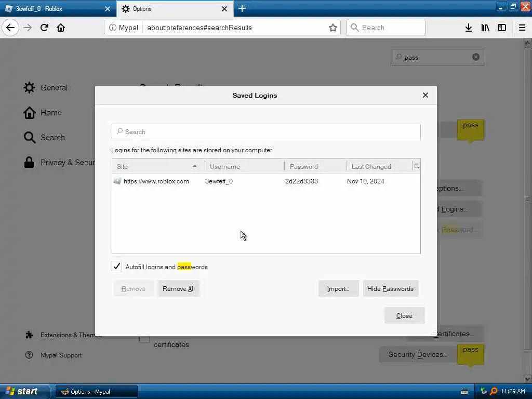Click the site info icon beside Mypal

tap(113, 28)
